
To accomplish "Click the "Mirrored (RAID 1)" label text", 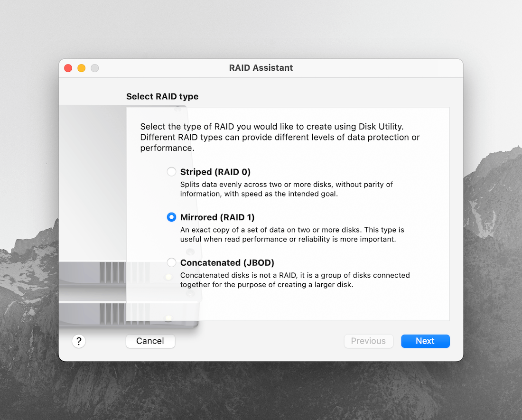I will tap(217, 217).
